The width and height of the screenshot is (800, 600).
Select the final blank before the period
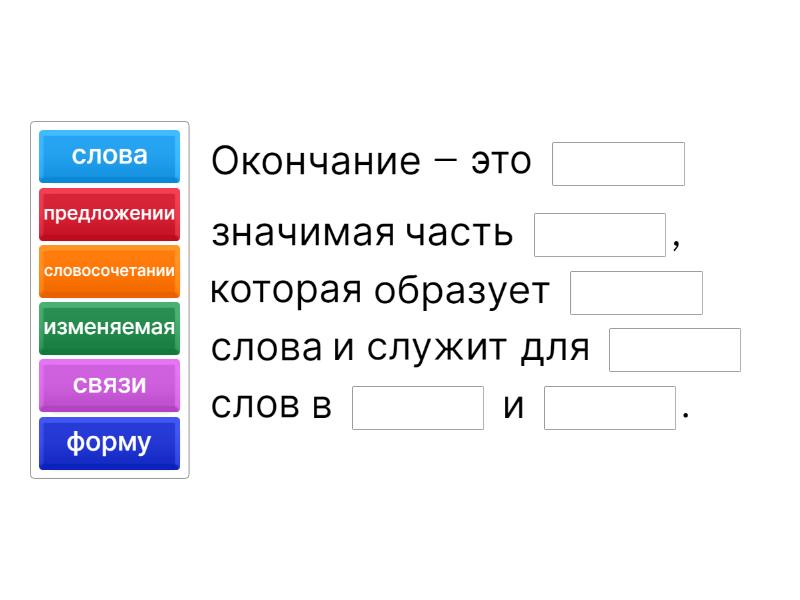click(x=610, y=408)
